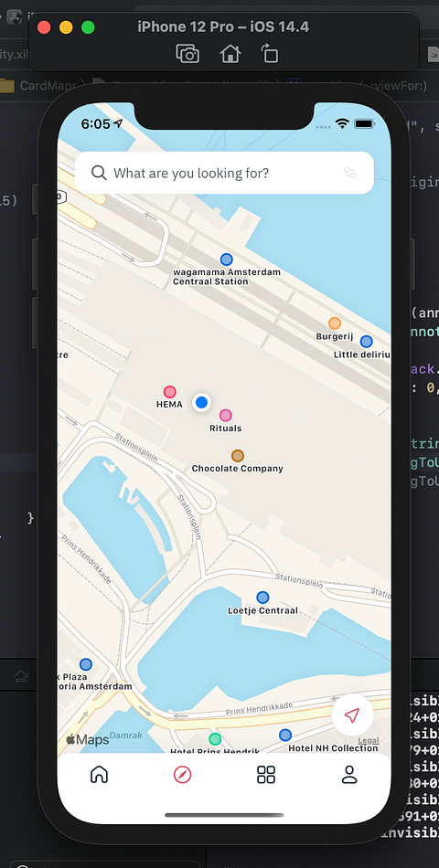
Task: Select the compass Explore tab
Action: tap(182, 775)
